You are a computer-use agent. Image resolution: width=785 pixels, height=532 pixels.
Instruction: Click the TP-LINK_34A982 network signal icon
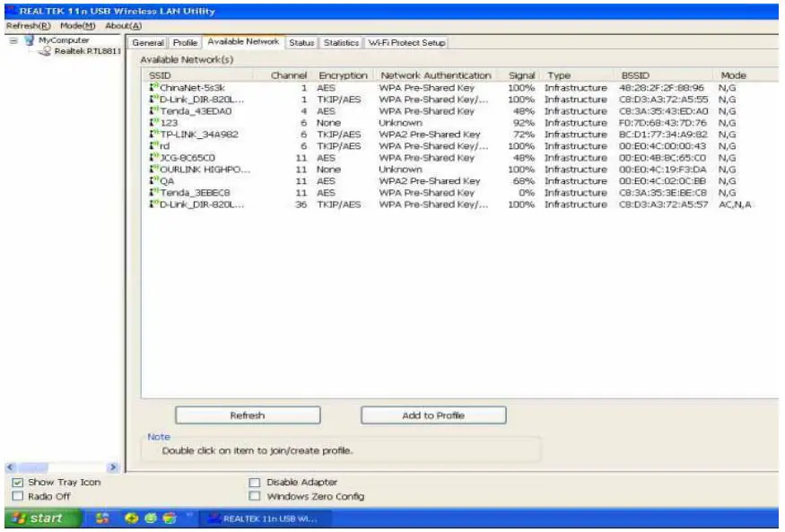pos(153,135)
